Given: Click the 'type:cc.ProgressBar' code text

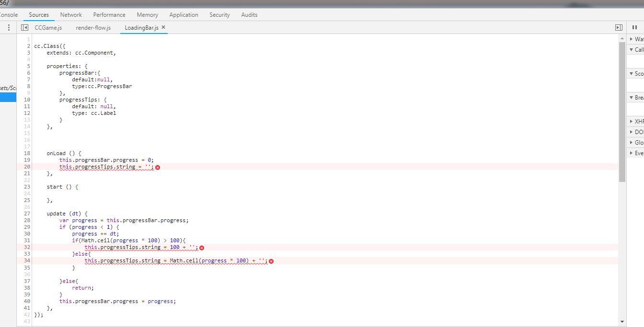Looking at the screenshot, I should pyautogui.click(x=102, y=86).
